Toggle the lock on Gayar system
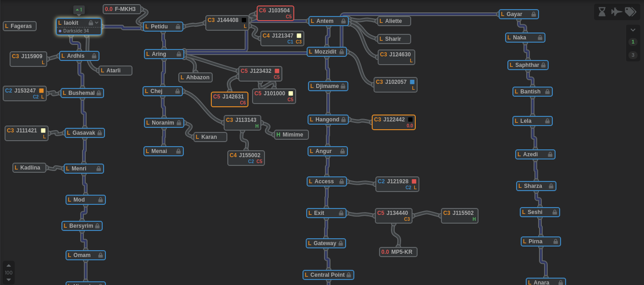This screenshot has width=644, height=285. [x=534, y=14]
